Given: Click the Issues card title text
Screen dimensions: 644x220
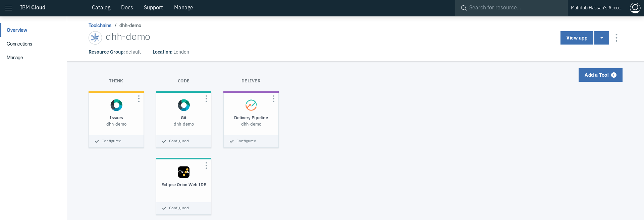Looking at the screenshot, I should 116,118.
